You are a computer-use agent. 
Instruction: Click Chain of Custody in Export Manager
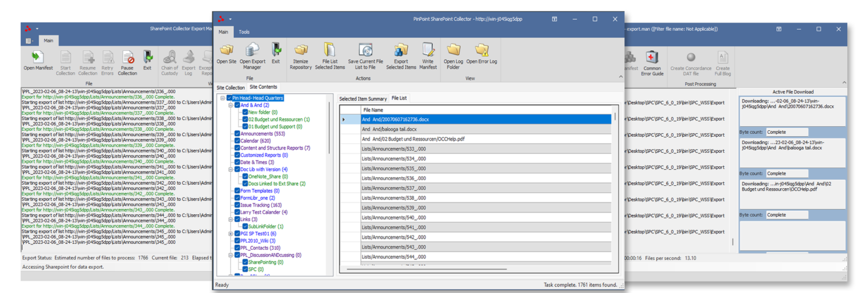pyautogui.click(x=170, y=63)
